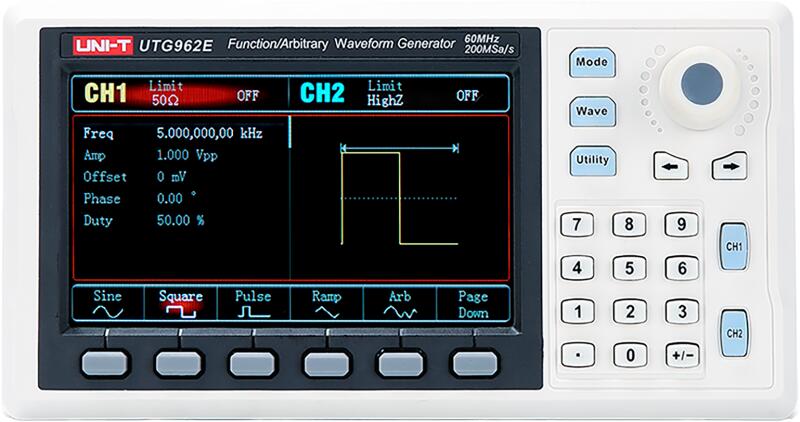
Task: Open the Wave selection menu button
Action: (x=591, y=110)
